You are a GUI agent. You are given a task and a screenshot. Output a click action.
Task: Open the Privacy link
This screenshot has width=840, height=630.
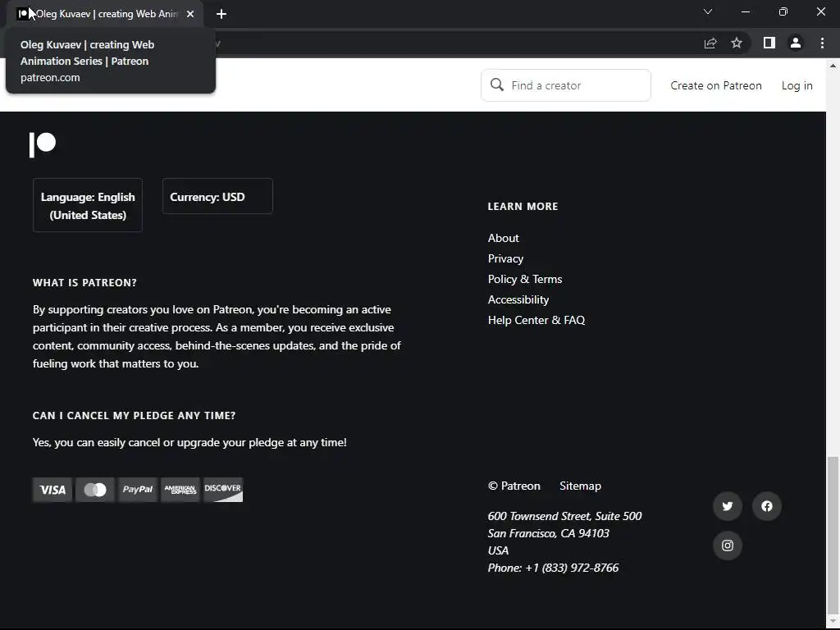(x=505, y=258)
